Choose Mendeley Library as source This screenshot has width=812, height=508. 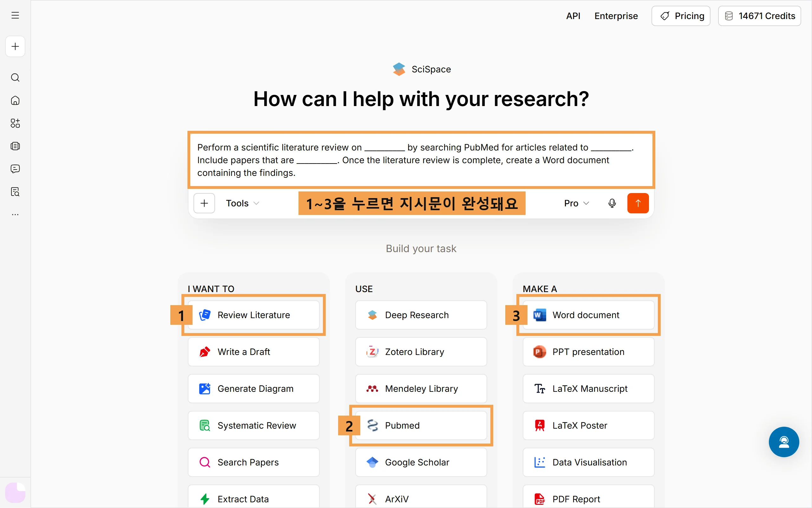click(421, 389)
